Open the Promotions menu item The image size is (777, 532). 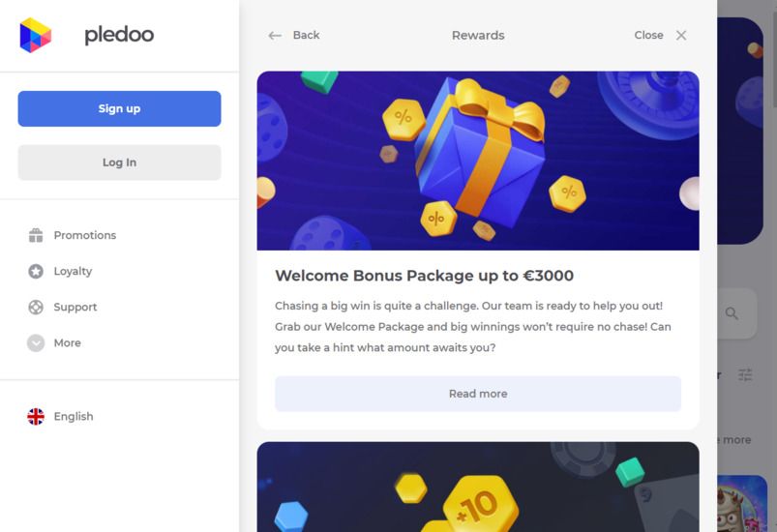[x=85, y=235]
